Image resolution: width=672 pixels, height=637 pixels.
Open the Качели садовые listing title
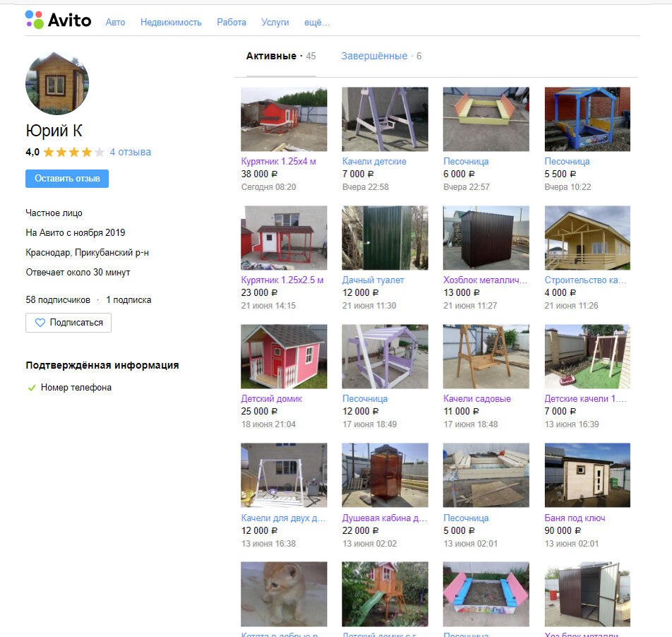pos(477,399)
